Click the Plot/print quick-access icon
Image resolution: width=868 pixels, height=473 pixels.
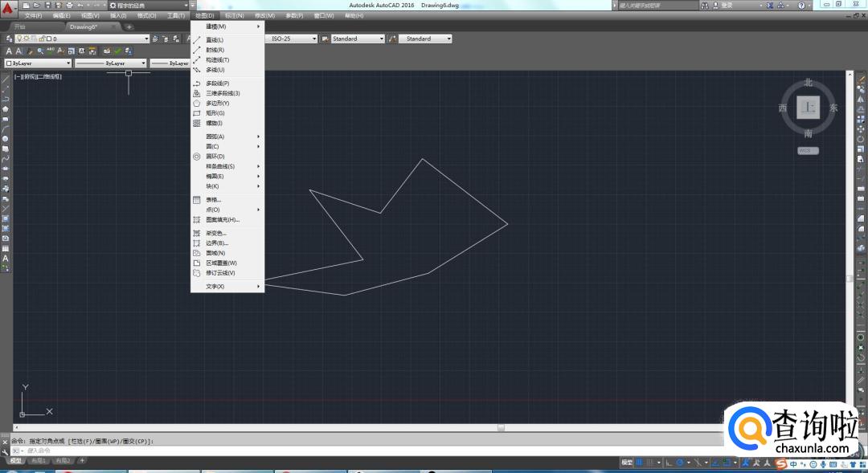(x=69, y=5)
